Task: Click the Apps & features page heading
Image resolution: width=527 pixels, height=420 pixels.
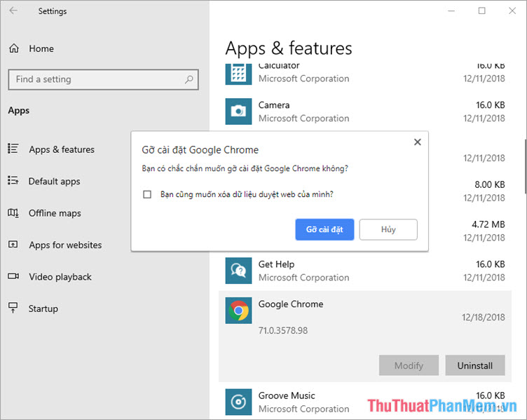Action: [289, 48]
